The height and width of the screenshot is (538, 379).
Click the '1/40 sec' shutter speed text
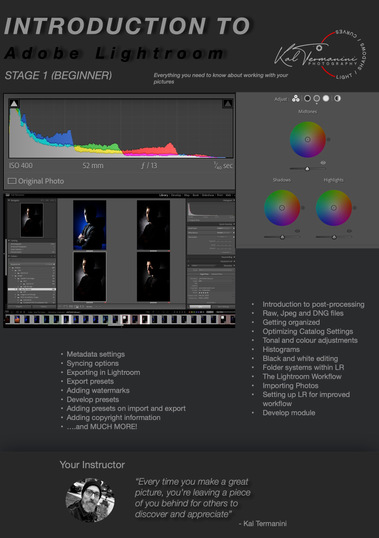(223, 165)
